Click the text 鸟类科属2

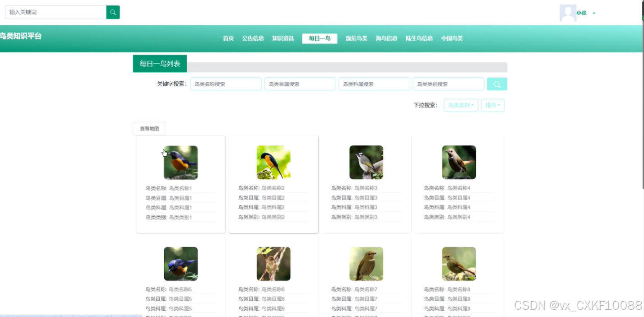(273, 207)
